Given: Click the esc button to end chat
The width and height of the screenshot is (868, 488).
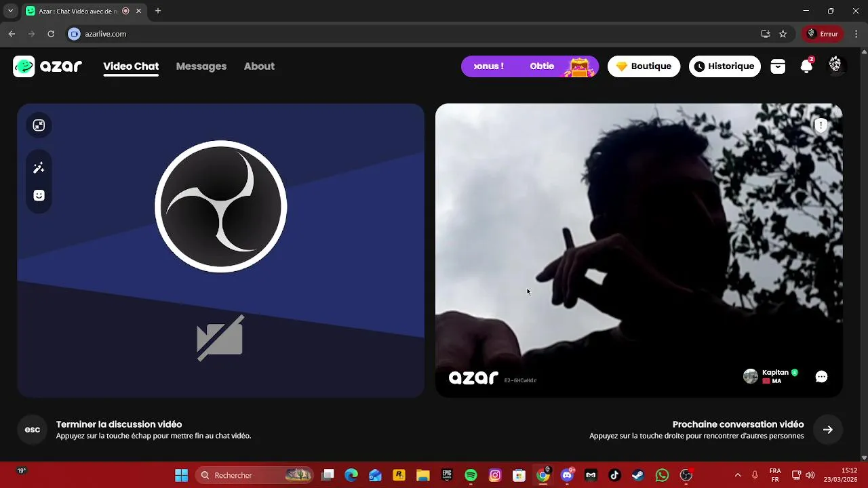Looking at the screenshot, I should [x=32, y=430].
